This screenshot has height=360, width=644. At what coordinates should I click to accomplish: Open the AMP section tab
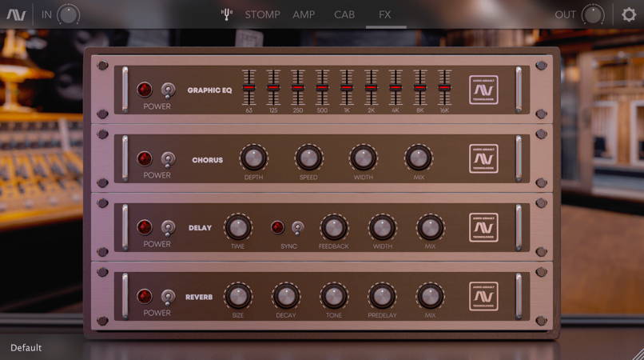(x=304, y=14)
